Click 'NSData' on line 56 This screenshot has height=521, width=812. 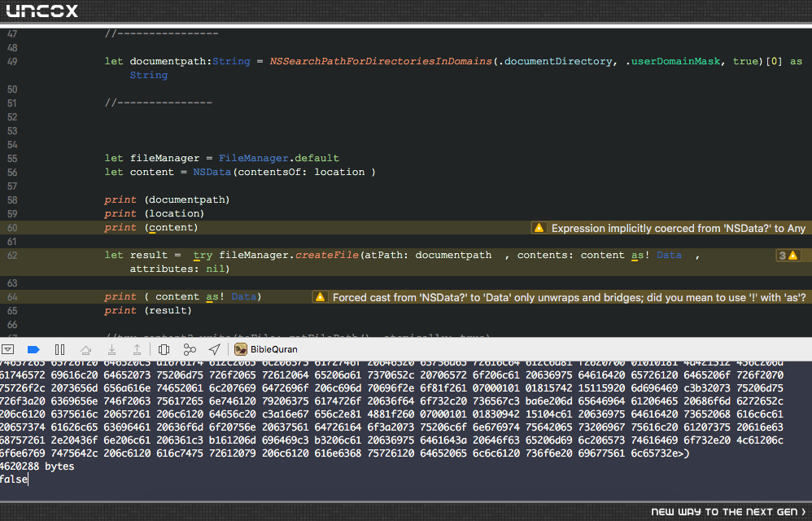click(x=212, y=172)
